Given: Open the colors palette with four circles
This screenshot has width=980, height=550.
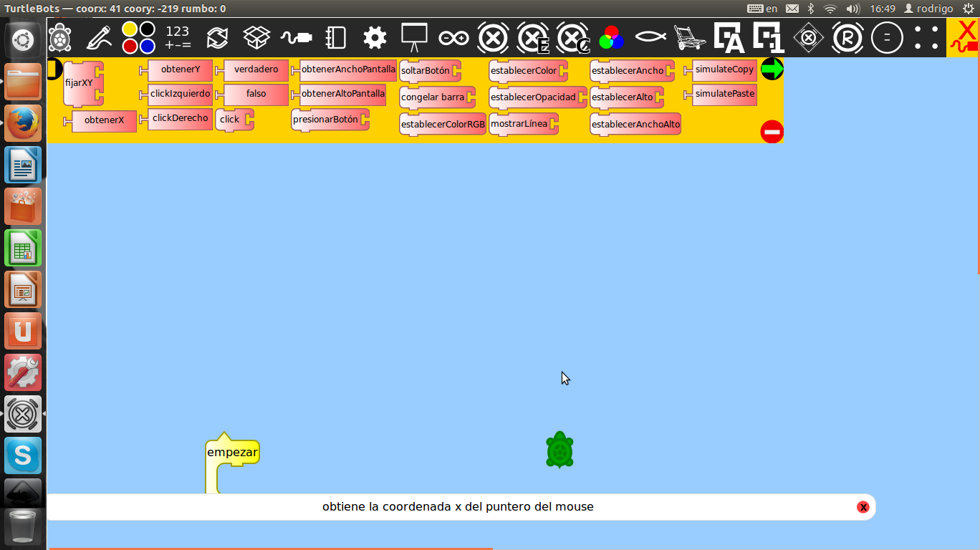Looking at the screenshot, I should 138,38.
